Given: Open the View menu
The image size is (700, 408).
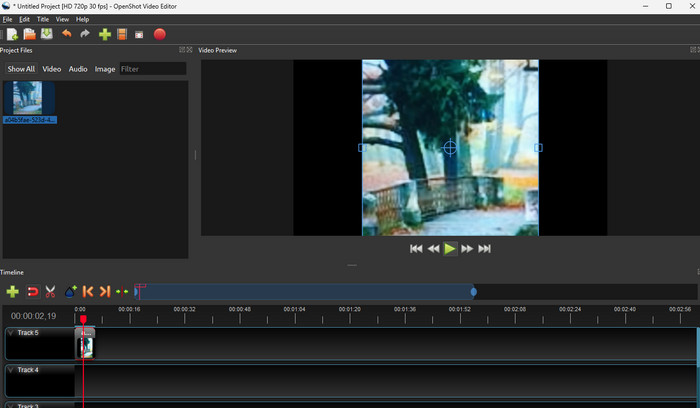Looking at the screenshot, I should coord(62,19).
